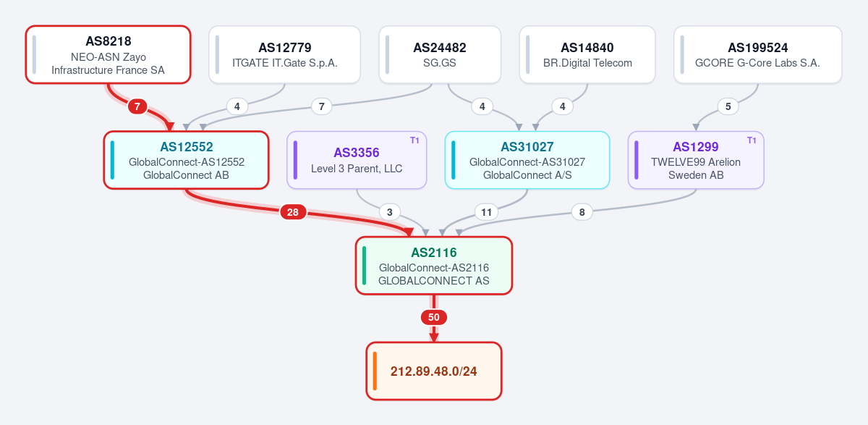Select the AS8218 NEO-ASN Zayo node

(x=109, y=55)
